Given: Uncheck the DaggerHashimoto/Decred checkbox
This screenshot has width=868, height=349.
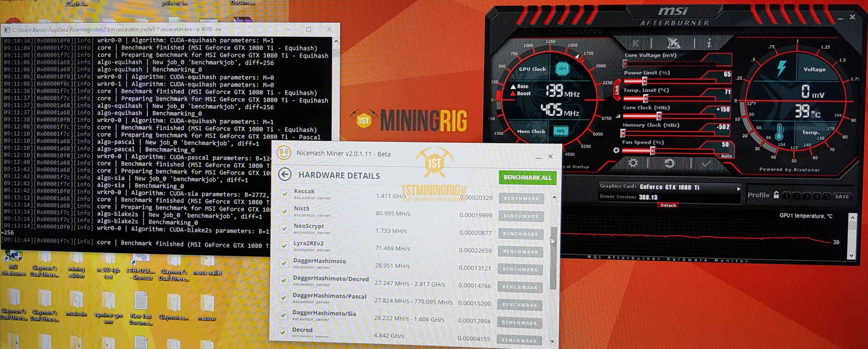Looking at the screenshot, I should click(x=284, y=280).
